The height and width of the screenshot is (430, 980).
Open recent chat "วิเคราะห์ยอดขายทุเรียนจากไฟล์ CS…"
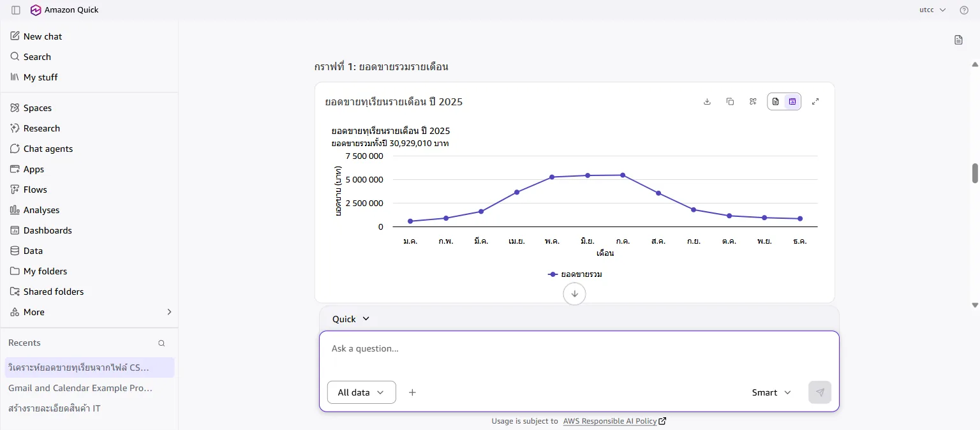coord(89,367)
